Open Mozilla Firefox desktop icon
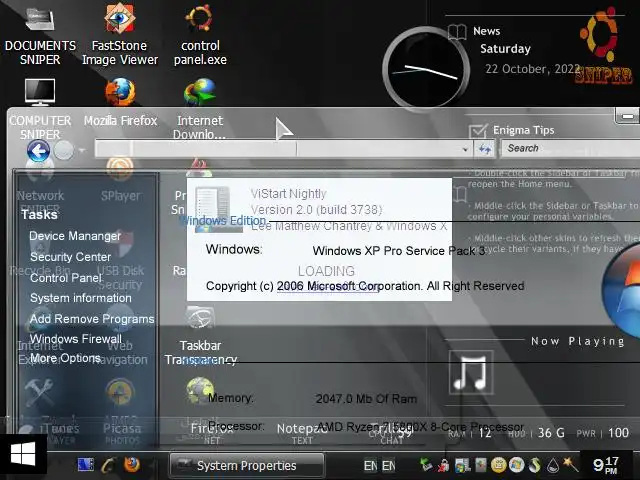Viewport: 640px width, 480px height. pyautogui.click(x=120, y=102)
